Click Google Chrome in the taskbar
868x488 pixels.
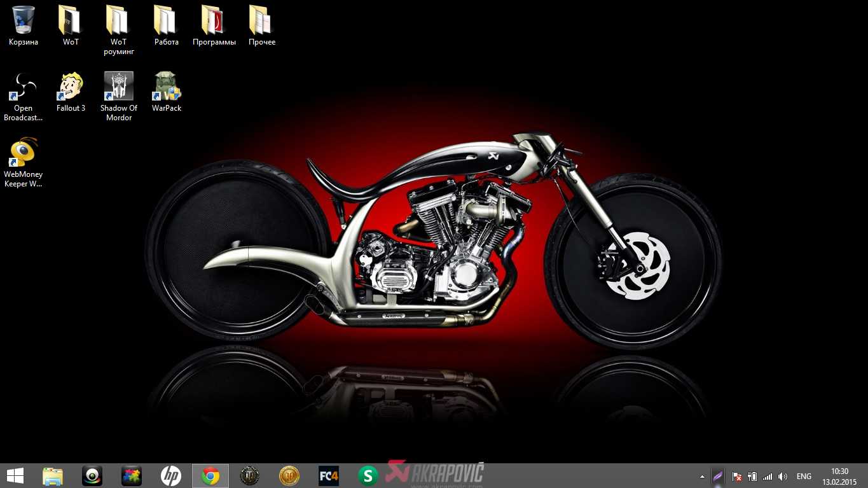210,476
